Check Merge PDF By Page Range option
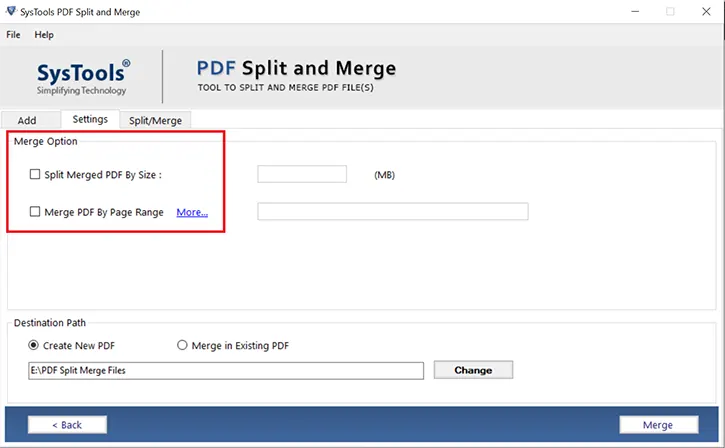 point(35,212)
